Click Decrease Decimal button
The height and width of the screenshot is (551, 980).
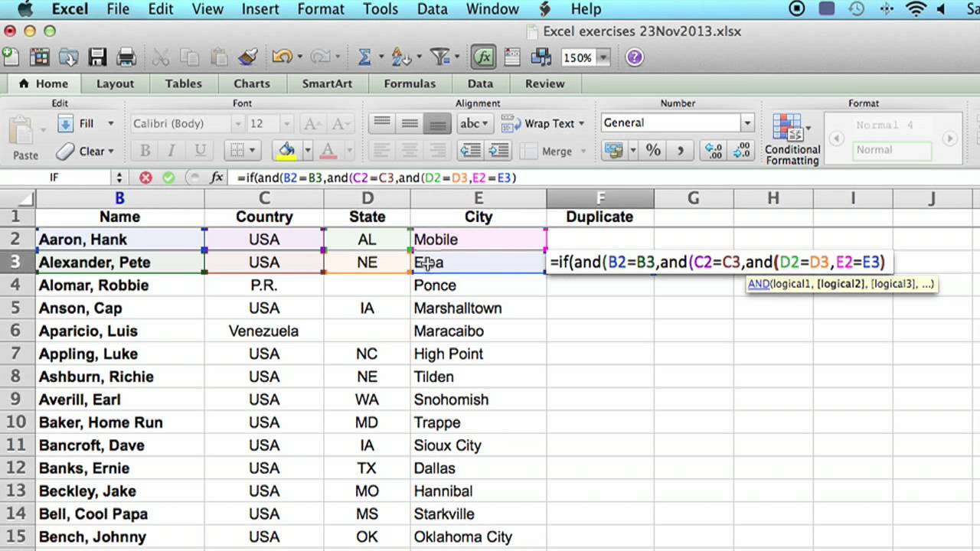click(741, 151)
